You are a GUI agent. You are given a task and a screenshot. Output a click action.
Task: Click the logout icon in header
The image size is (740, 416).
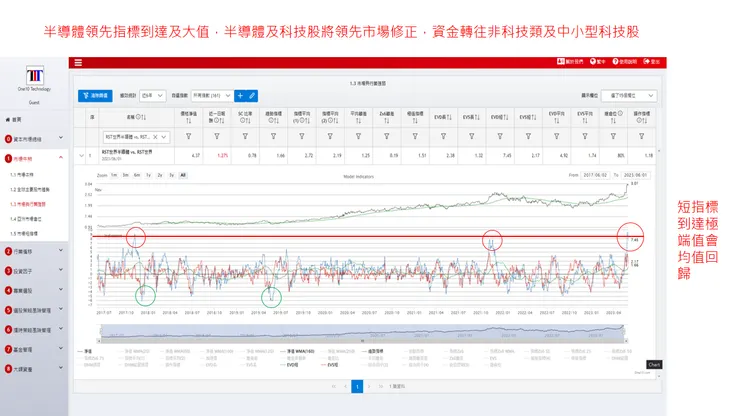pos(646,61)
